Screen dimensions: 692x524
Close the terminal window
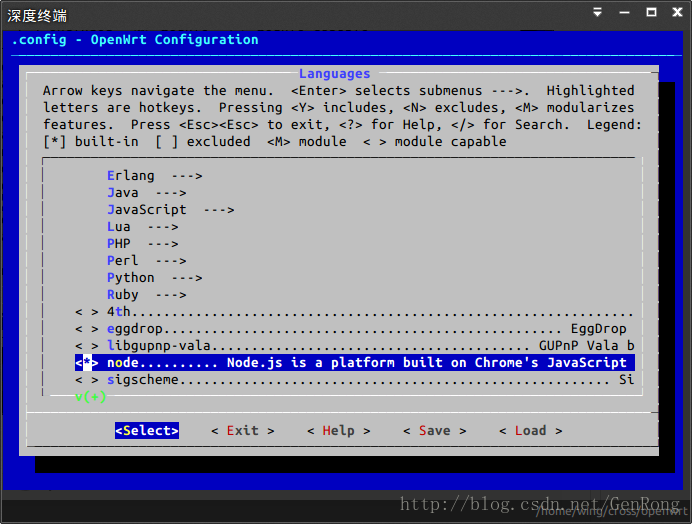coord(677,12)
